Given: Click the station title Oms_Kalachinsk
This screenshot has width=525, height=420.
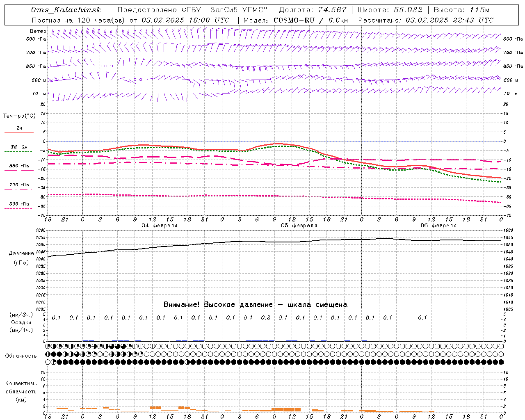Looking at the screenshot, I should [x=66, y=10].
